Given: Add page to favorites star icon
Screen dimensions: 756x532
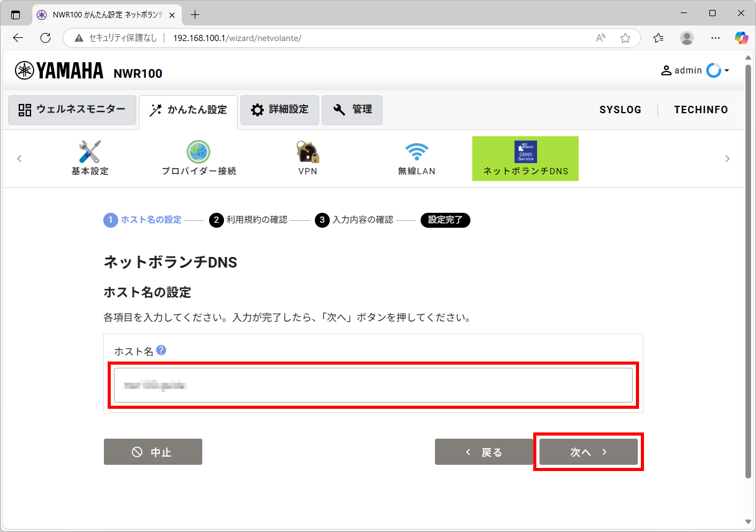Looking at the screenshot, I should click(625, 38).
